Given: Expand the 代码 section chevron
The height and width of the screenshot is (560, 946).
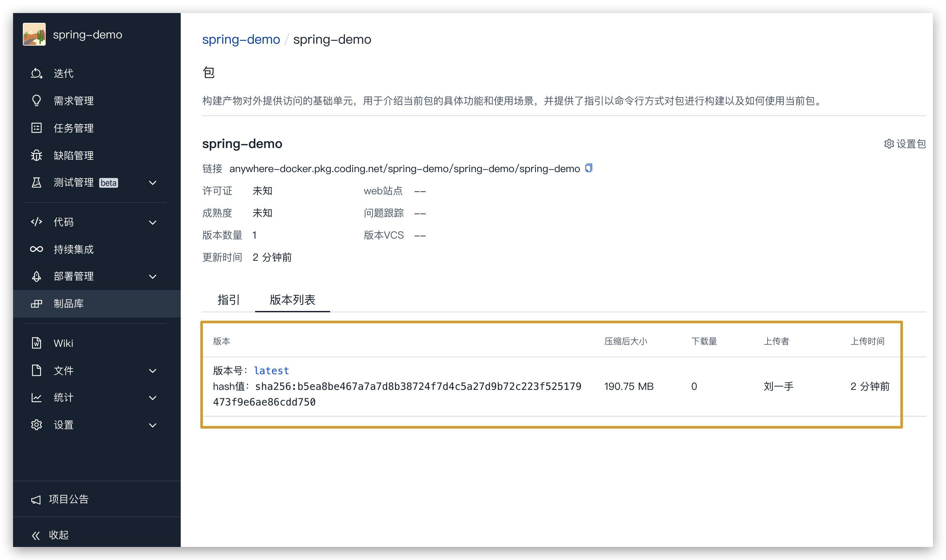Looking at the screenshot, I should pyautogui.click(x=153, y=222).
